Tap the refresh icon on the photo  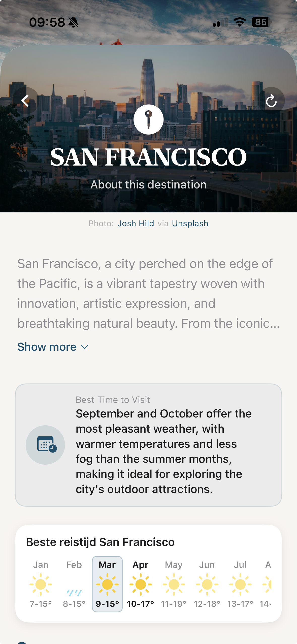tap(271, 101)
